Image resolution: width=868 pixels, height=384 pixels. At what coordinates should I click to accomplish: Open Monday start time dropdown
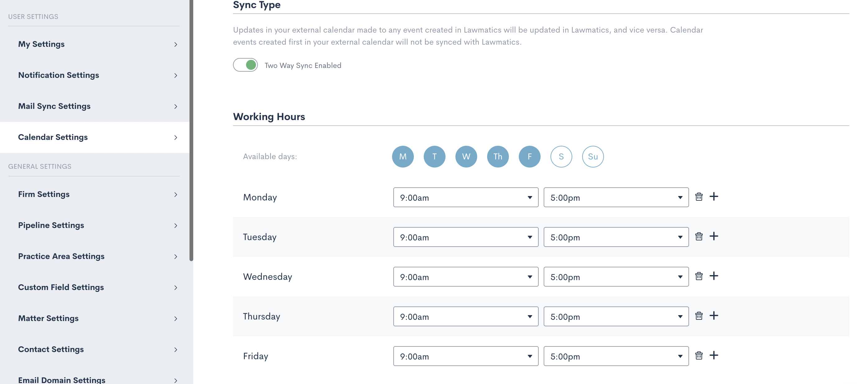click(x=465, y=198)
